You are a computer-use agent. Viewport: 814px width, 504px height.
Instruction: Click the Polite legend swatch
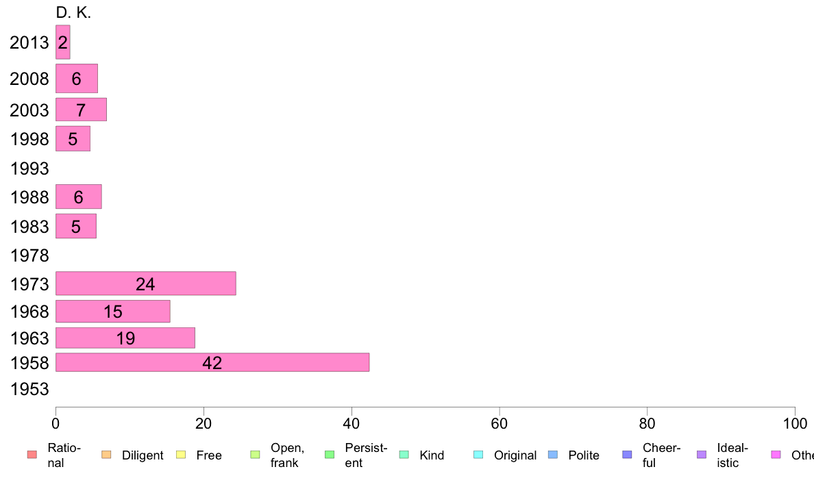[553, 455]
